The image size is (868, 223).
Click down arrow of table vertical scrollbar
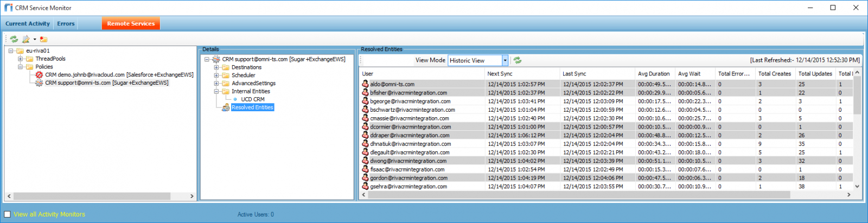(x=857, y=186)
